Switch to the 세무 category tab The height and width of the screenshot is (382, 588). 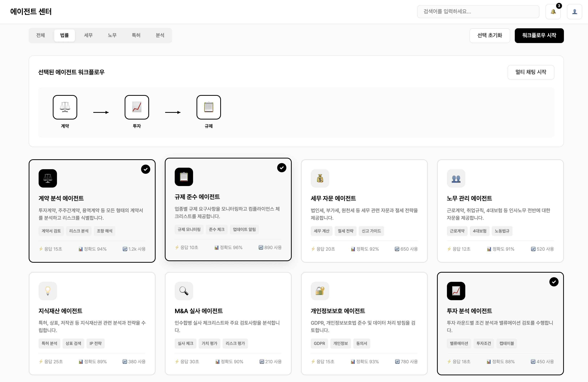(88, 35)
